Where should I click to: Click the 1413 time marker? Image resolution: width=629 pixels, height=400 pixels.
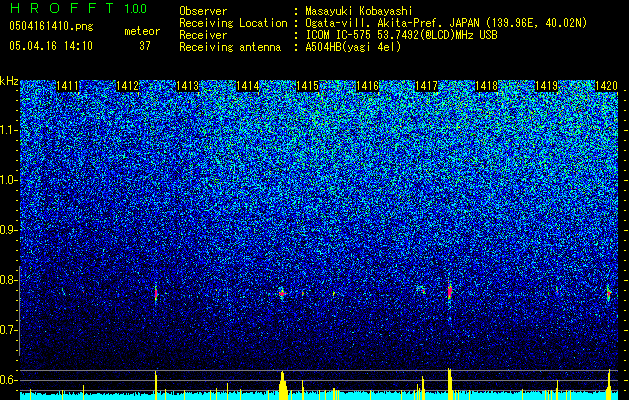pyautogui.click(x=187, y=86)
